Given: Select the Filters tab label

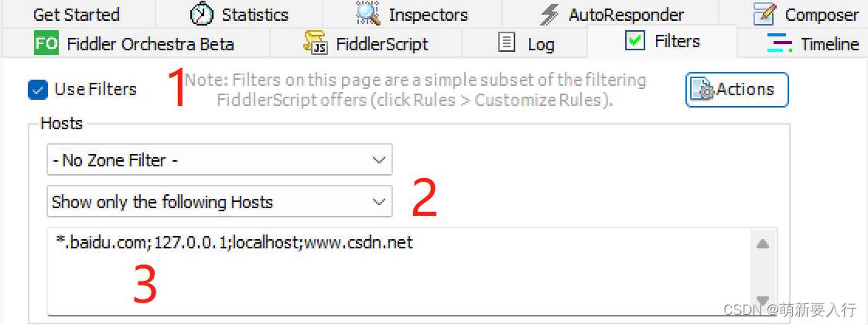Looking at the screenshot, I should pyautogui.click(x=677, y=42).
